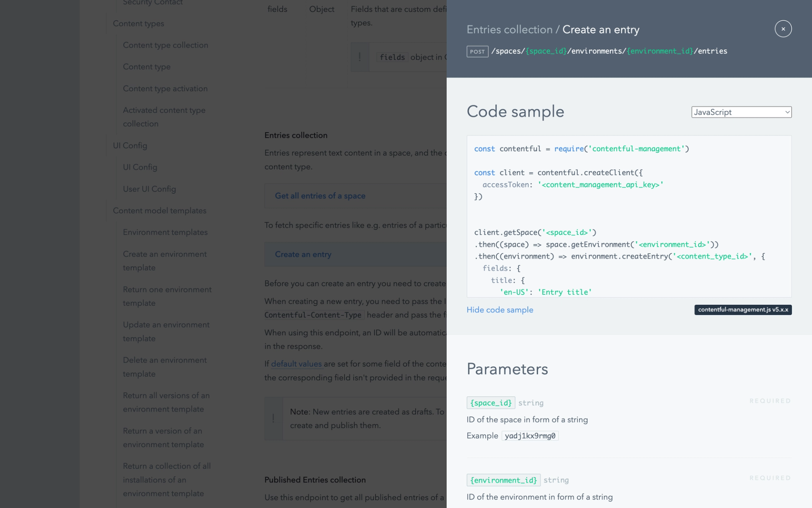Click the contentful-management.js v5.x.x badge

743,310
